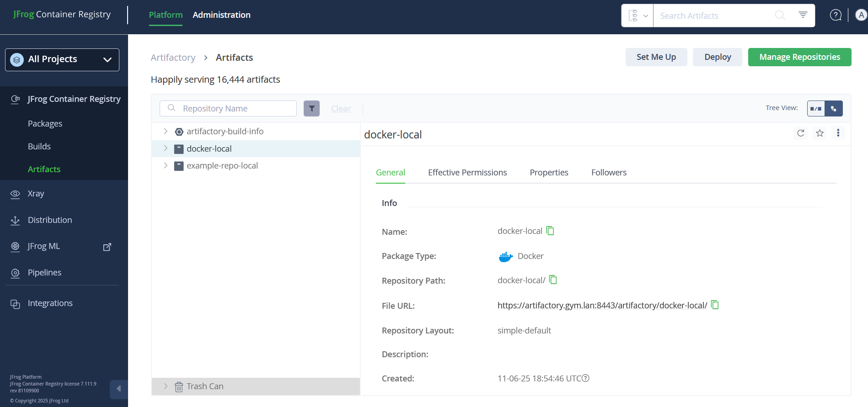The width and height of the screenshot is (868, 407).
Task: Click the artifactory-build-info repository icon
Action: point(179,132)
